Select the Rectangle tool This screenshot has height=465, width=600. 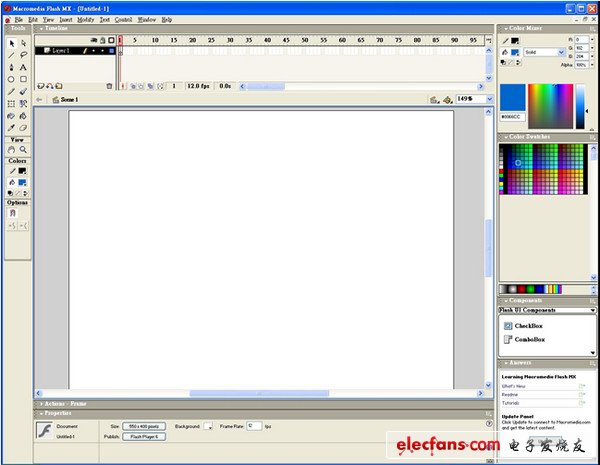pos(23,79)
